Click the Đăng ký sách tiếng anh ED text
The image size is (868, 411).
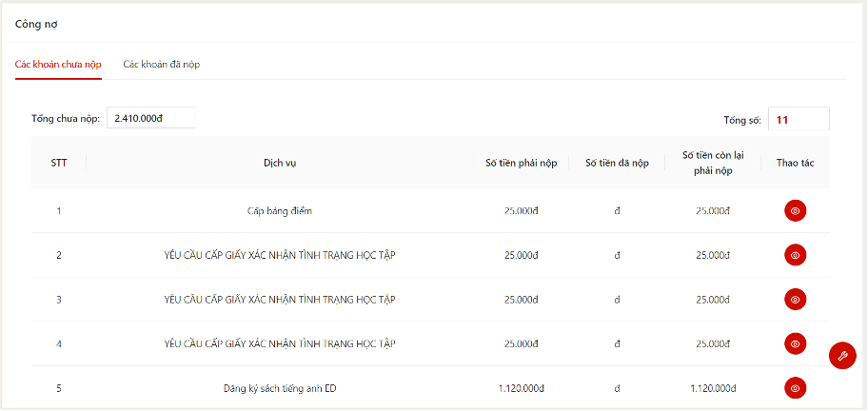[x=279, y=387]
